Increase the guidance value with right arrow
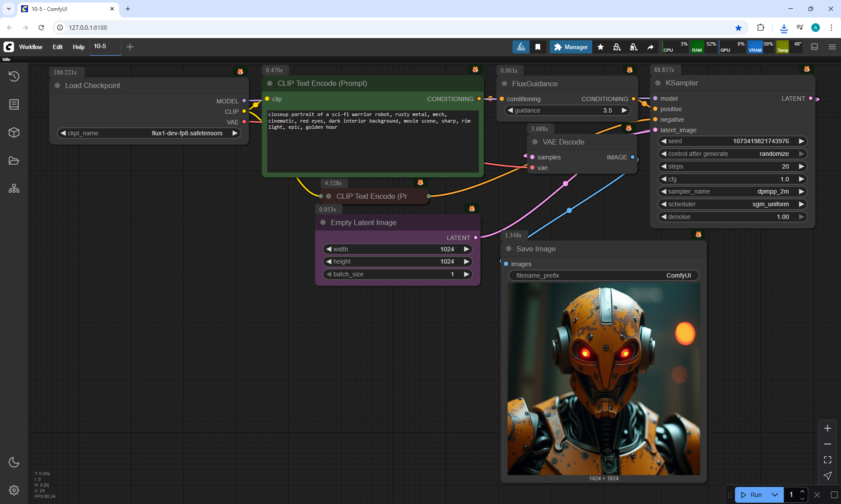The height and width of the screenshot is (504, 841). pos(624,110)
